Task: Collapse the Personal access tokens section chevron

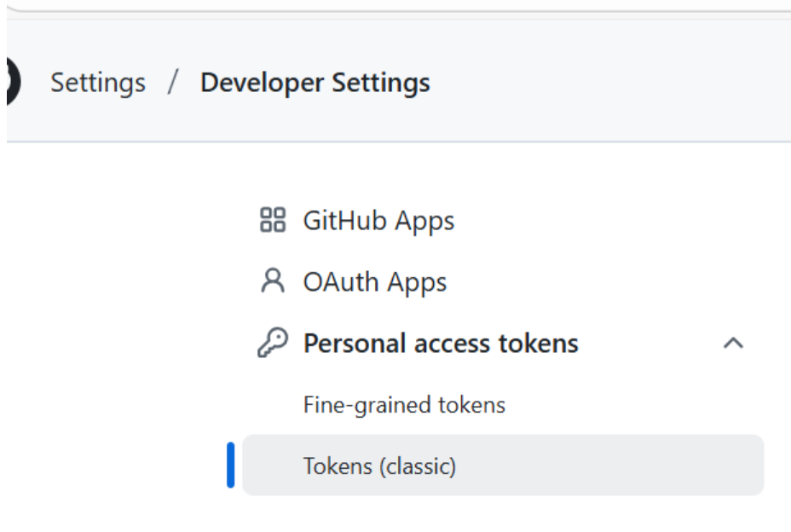Action: (x=733, y=344)
